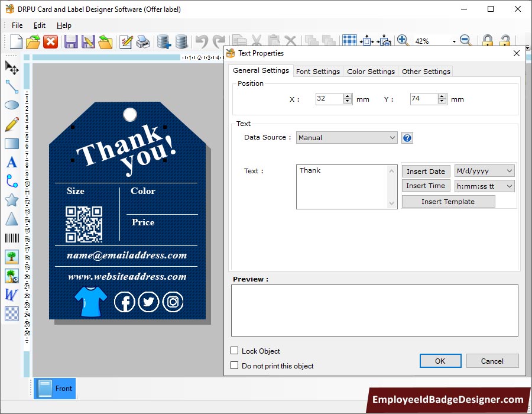The height and width of the screenshot is (414, 532).
Task: Click the Instagram icon on the label
Action: (173, 302)
